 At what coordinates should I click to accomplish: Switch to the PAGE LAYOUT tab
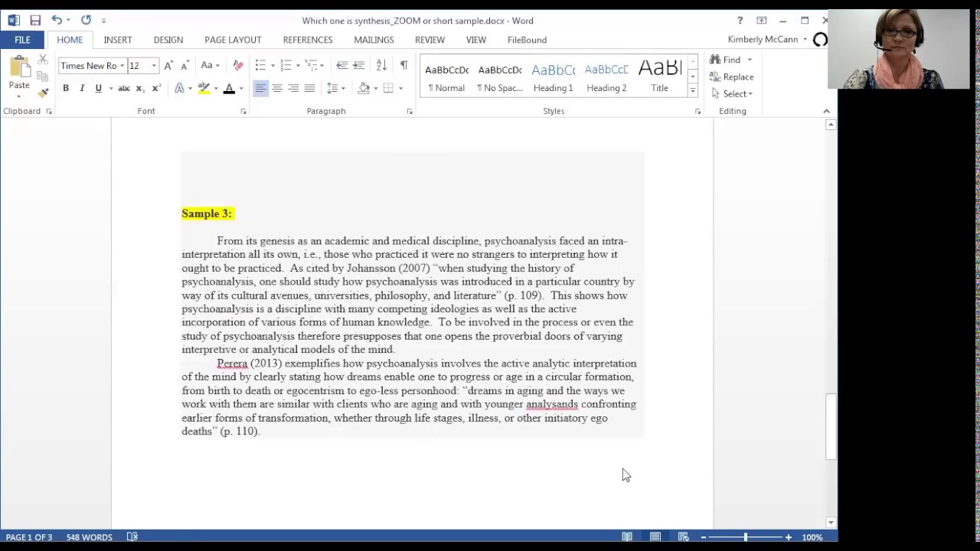coord(233,40)
